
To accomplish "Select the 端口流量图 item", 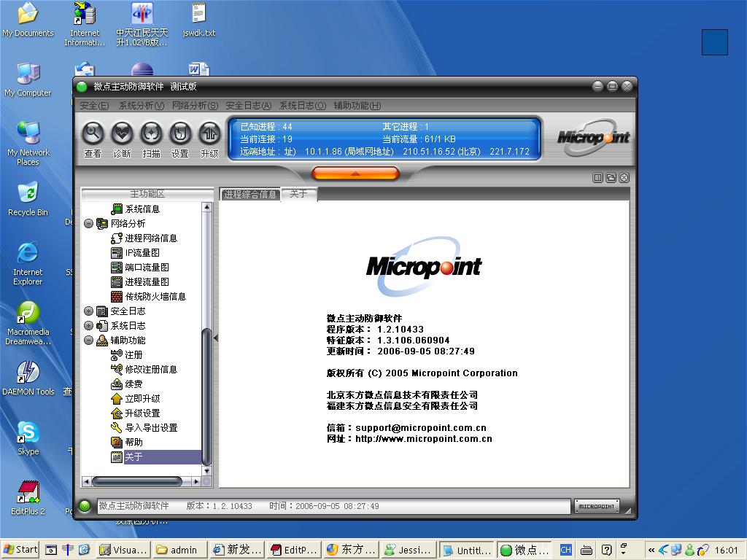I will [140, 268].
